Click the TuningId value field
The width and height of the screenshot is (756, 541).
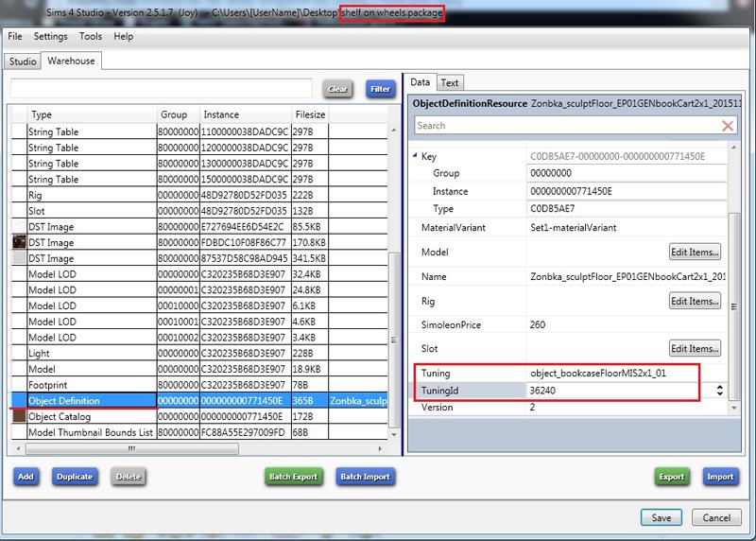point(614,390)
